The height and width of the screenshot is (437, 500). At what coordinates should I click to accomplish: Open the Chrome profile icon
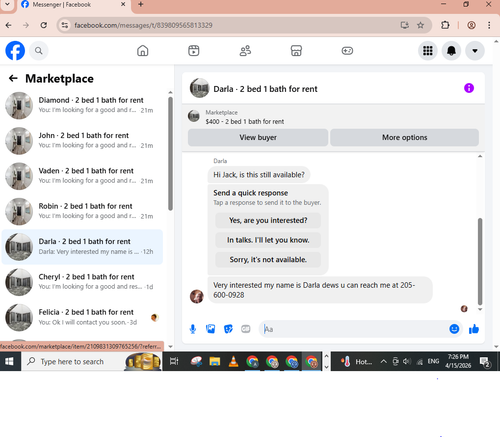(471, 25)
